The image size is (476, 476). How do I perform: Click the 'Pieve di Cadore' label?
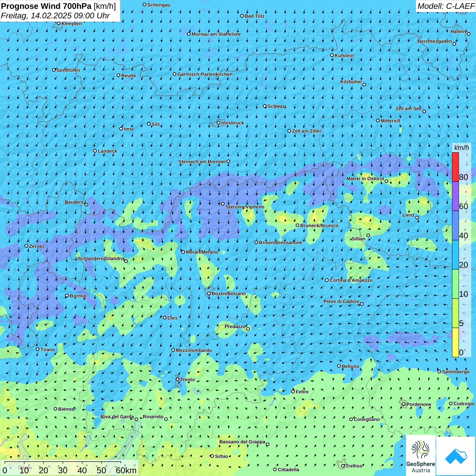point(341,301)
